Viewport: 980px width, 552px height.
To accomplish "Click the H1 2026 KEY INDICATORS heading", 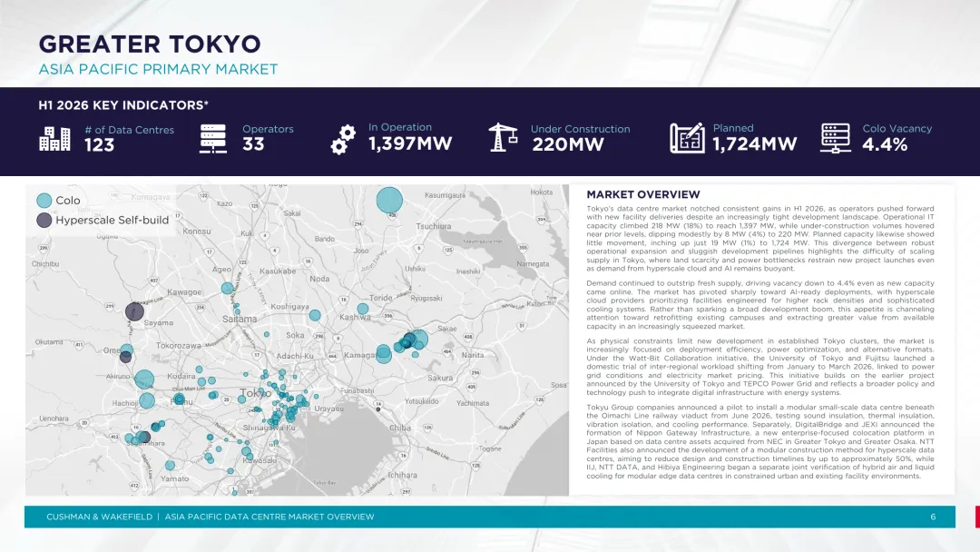I will 123,105.
